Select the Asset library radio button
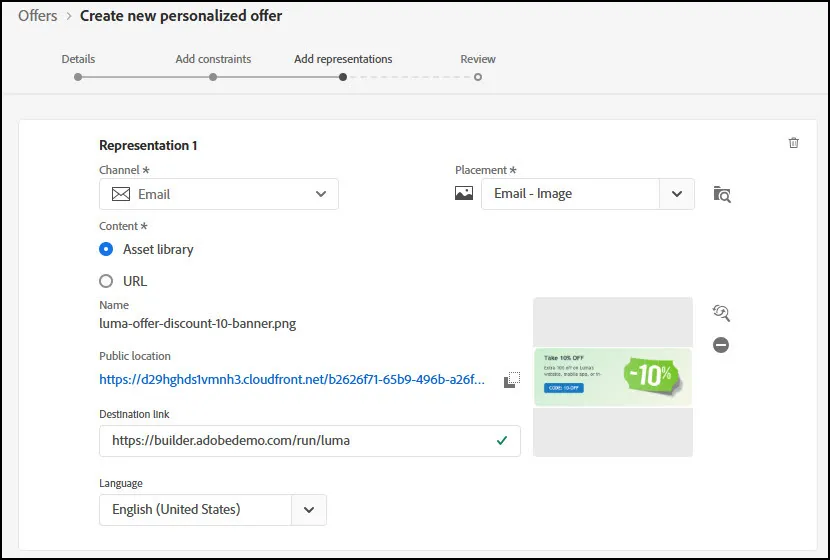 point(106,249)
